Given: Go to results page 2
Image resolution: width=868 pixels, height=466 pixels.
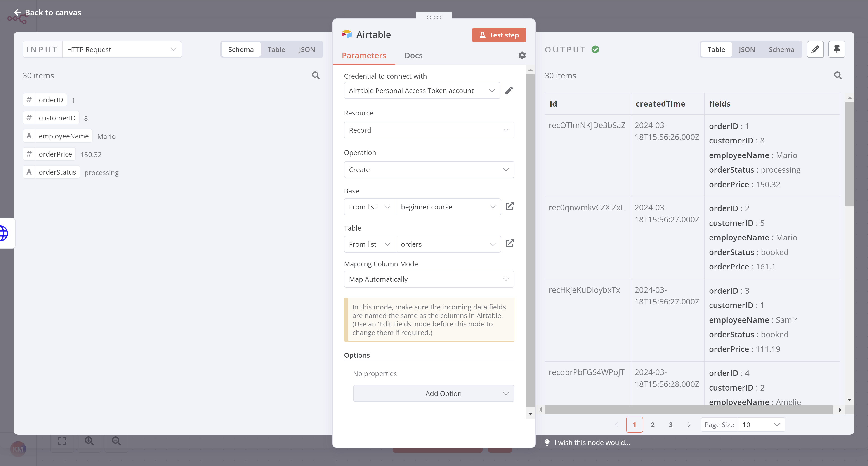Looking at the screenshot, I should coord(653,425).
